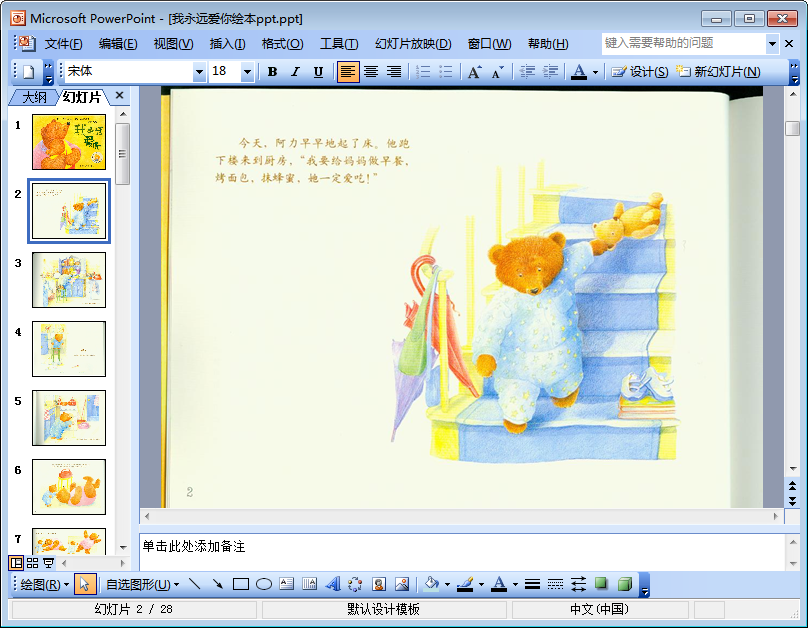Screen dimensions: 808x628
Task: Activate the Select Objects arrow tool
Action: tap(85, 584)
